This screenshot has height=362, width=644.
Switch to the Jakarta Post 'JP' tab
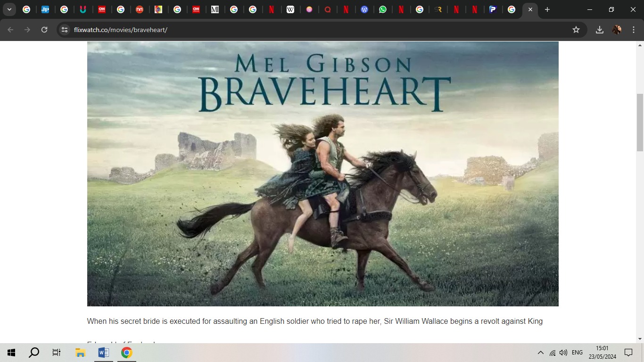45,9
